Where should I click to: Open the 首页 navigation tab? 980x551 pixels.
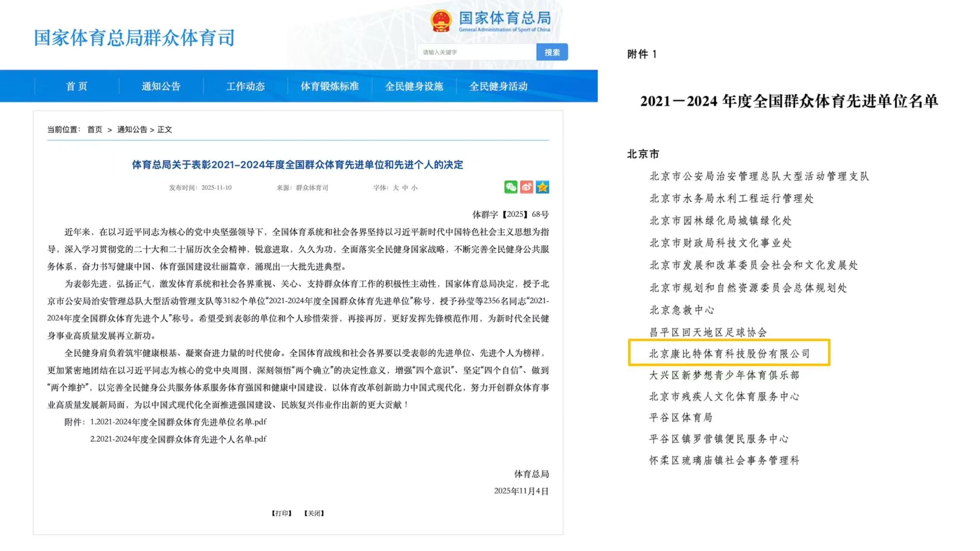pos(77,86)
